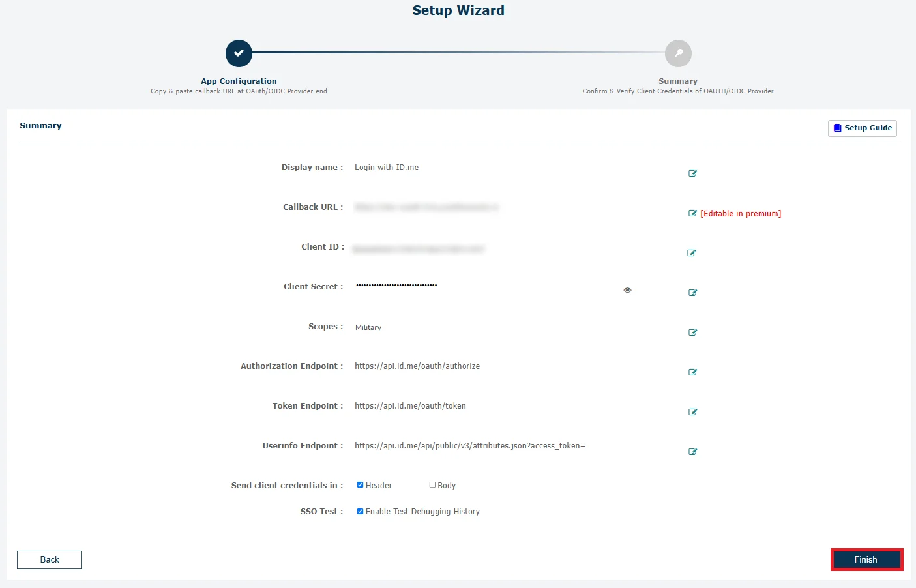Click the App Configuration step label
Image resolution: width=916 pixels, height=588 pixels.
239,81
